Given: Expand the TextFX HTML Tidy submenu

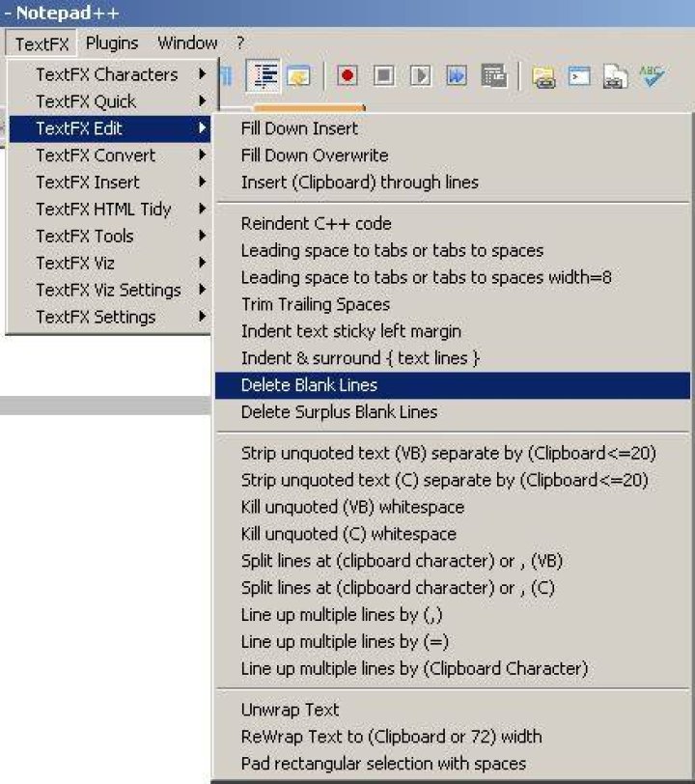Looking at the screenshot, I should coord(110,209).
